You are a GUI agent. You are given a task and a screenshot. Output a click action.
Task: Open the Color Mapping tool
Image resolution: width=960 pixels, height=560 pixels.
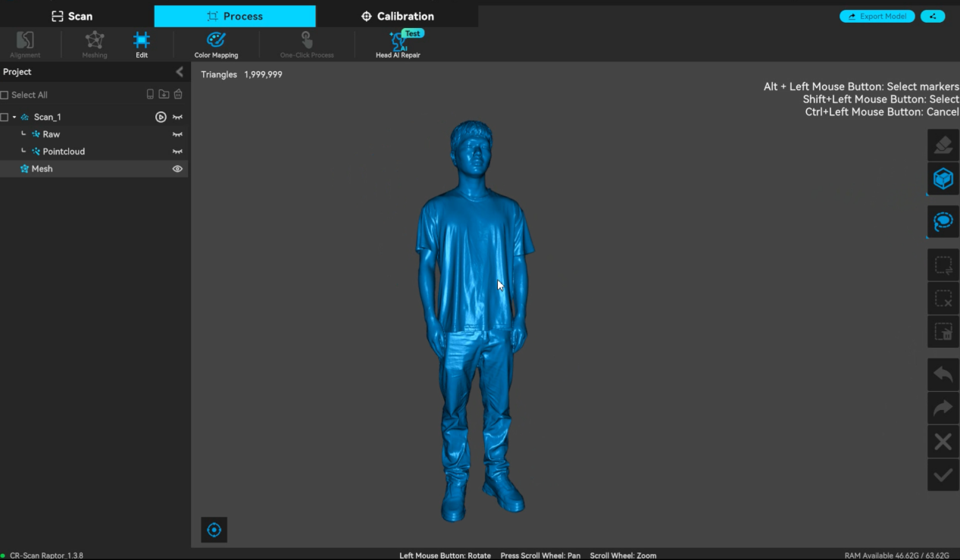216,45
